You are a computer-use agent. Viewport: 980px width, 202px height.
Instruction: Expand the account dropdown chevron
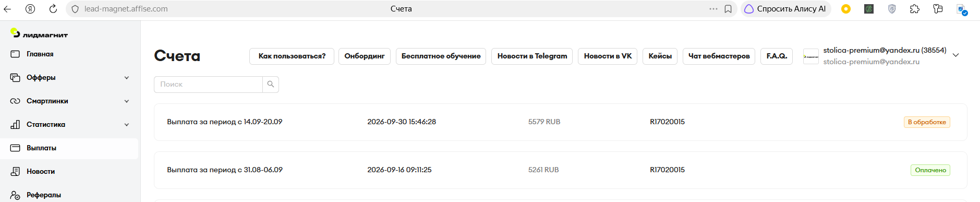tap(955, 55)
